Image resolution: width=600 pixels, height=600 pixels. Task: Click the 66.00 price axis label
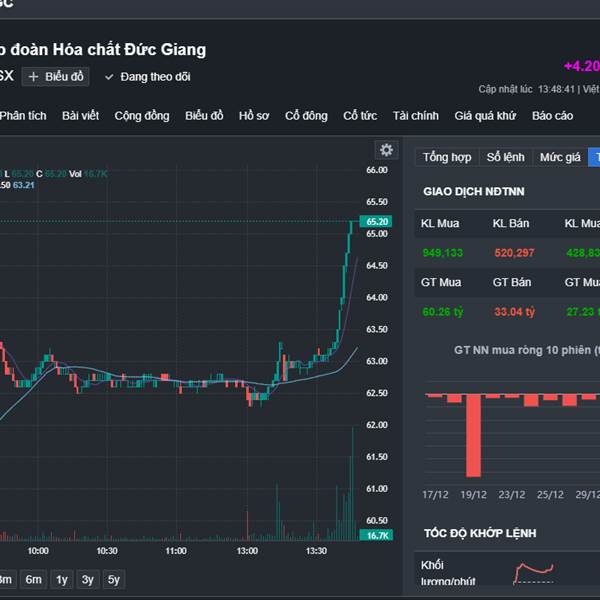(x=377, y=170)
